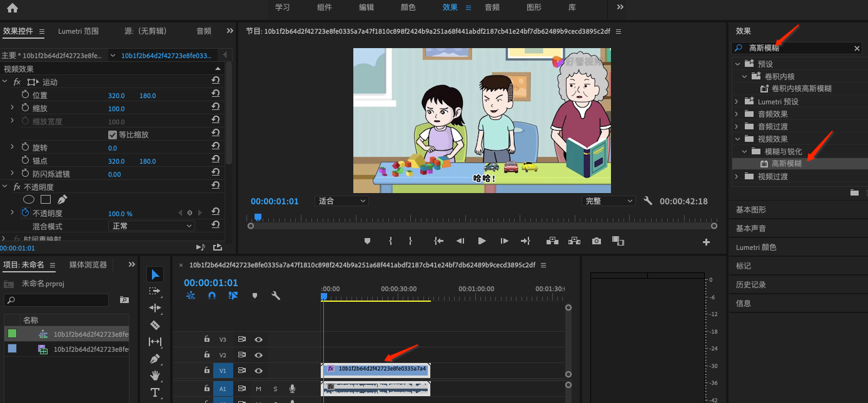Create new custom bin in Effects panel
Viewport: 868px width, 403px height.
point(854,193)
